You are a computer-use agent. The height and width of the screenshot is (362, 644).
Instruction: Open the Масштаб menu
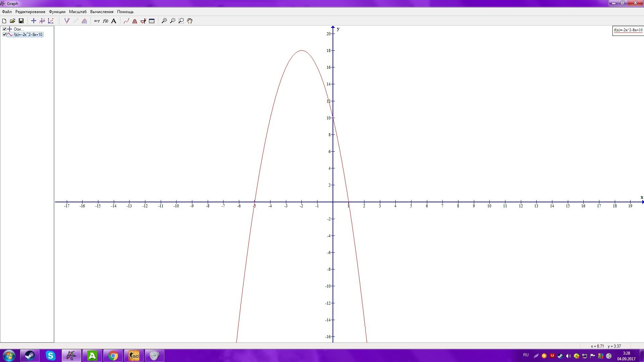[x=78, y=12]
